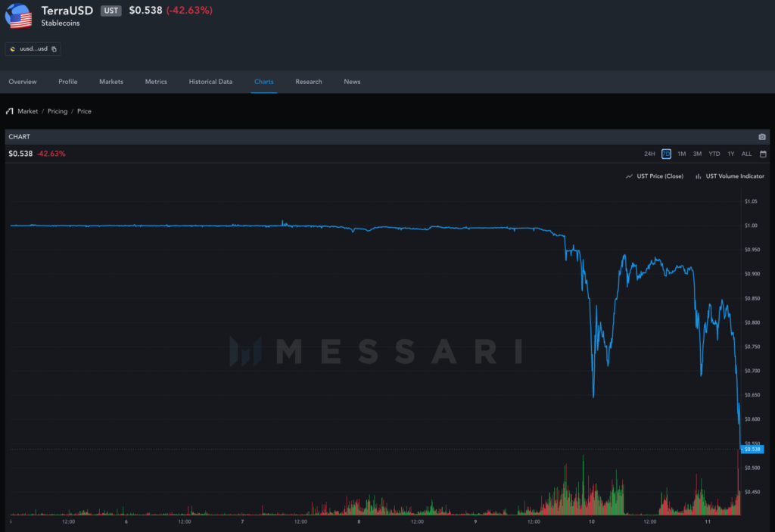Click the Market breadcrumb chart icon

[x=9, y=111]
